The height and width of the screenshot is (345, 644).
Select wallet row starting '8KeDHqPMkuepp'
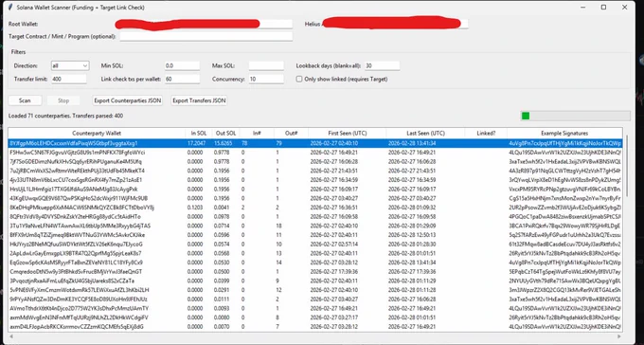pos(315,208)
